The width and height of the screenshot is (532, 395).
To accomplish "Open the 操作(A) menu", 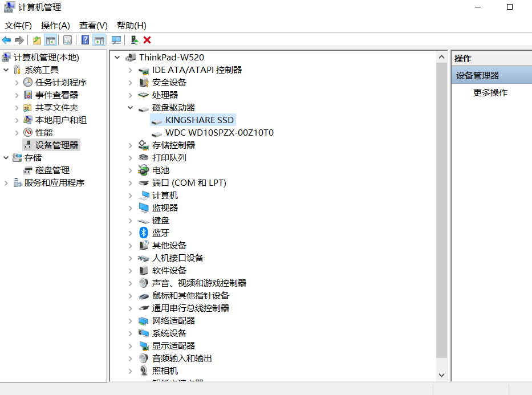I will (x=55, y=26).
